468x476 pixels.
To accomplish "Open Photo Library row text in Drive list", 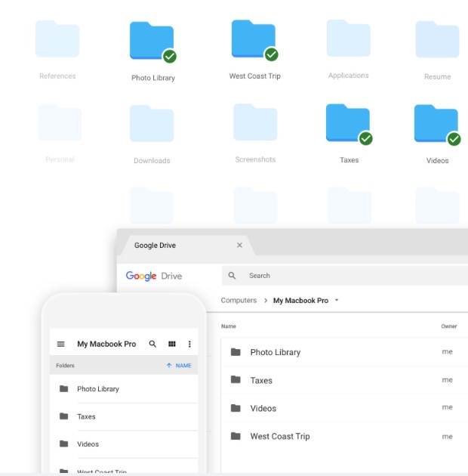I will [x=276, y=352].
